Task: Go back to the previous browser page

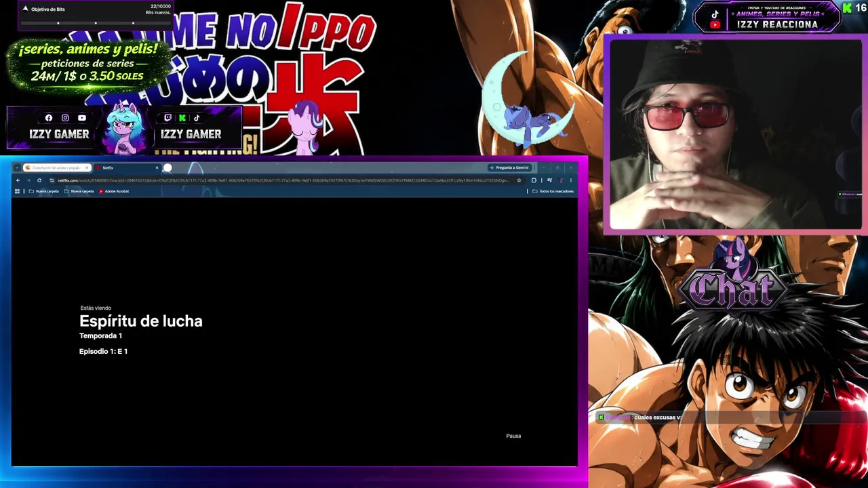Action: coord(18,180)
